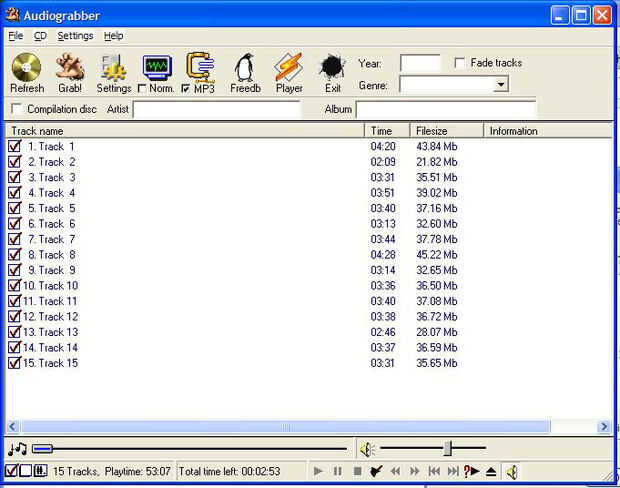
Task: Uncheck Track 12 checkbox
Action: [x=15, y=316]
